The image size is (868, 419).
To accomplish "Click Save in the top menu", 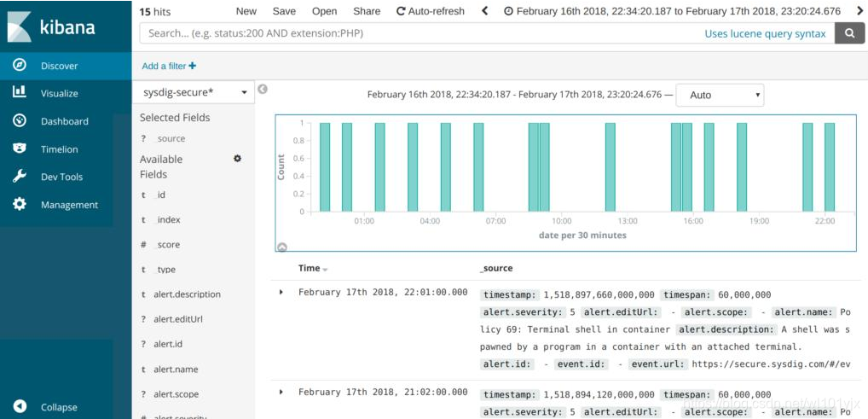I will click(x=284, y=11).
